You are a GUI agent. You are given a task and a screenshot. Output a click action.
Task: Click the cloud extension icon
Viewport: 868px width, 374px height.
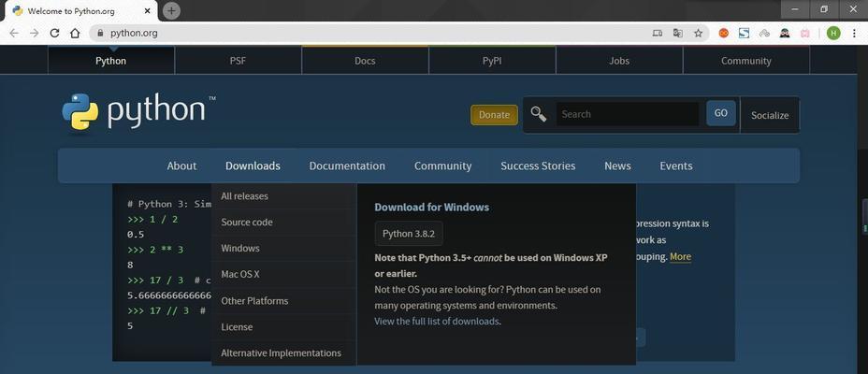[764, 34]
